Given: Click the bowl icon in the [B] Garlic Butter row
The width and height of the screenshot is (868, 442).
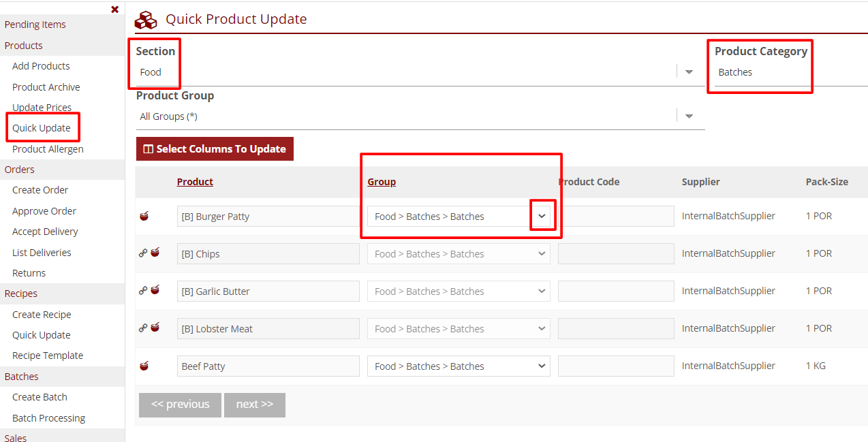Looking at the screenshot, I should 155,290.
